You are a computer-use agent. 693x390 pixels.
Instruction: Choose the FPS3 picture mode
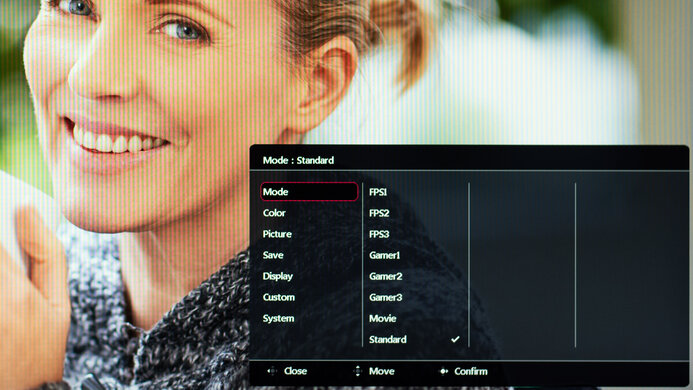379,234
